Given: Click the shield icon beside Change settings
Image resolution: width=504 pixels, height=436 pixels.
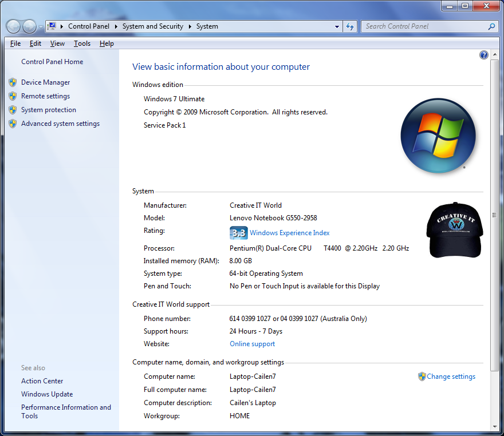Looking at the screenshot, I should click(x=422, y=376).
